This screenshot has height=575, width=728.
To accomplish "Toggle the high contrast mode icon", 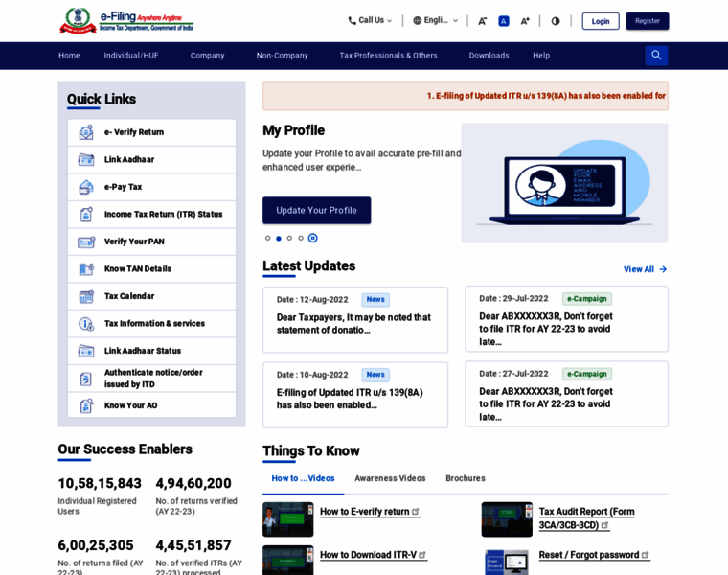I will point(556,21).
